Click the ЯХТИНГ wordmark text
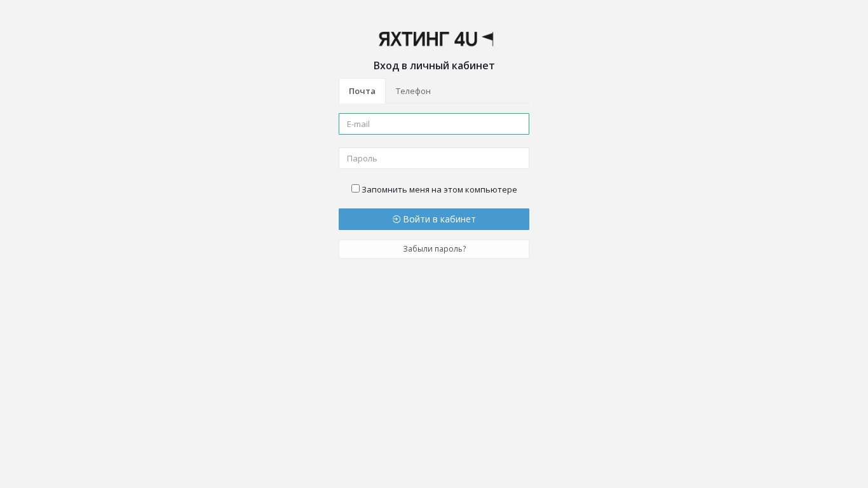Screen dimensions: 868x488 (414, 39)
